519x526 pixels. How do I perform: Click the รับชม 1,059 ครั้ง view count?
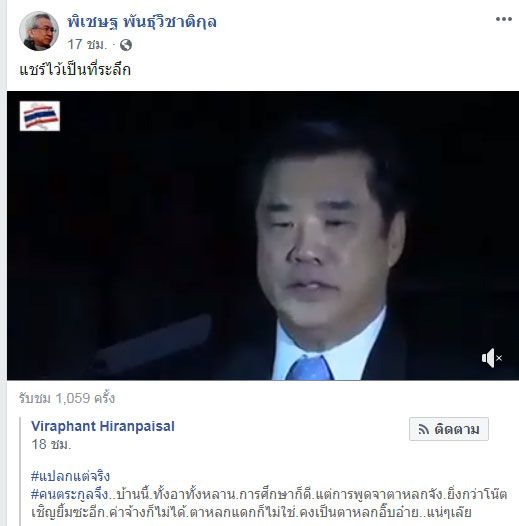point(67,399)
